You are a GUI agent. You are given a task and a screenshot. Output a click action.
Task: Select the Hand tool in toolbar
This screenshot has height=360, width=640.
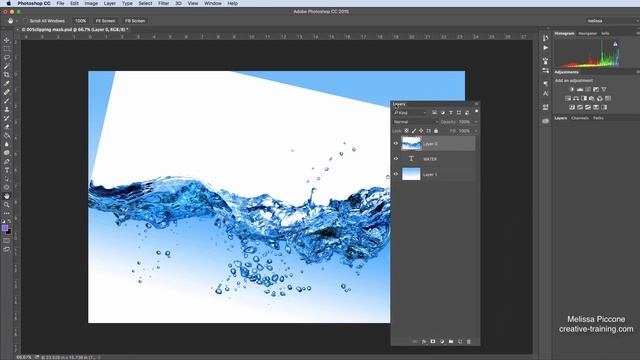(7, 196)
